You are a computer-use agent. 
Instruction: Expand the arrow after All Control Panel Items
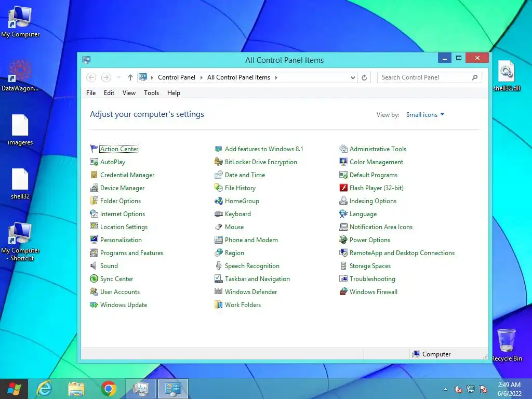pyautogui.click(x=276, y=77)
